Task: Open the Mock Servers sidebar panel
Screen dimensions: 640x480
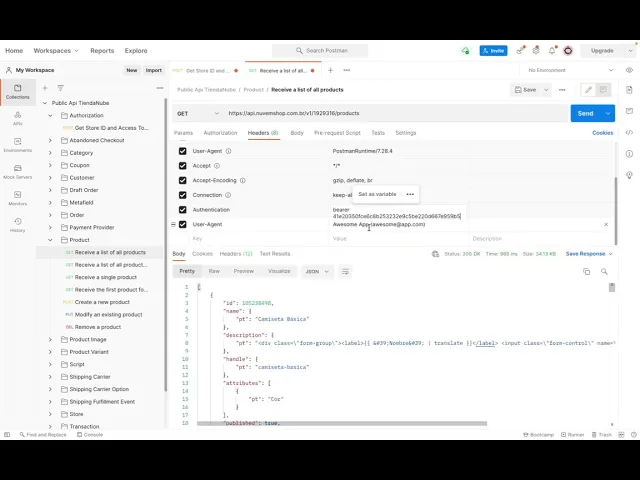Action: [x=18, y=172]
